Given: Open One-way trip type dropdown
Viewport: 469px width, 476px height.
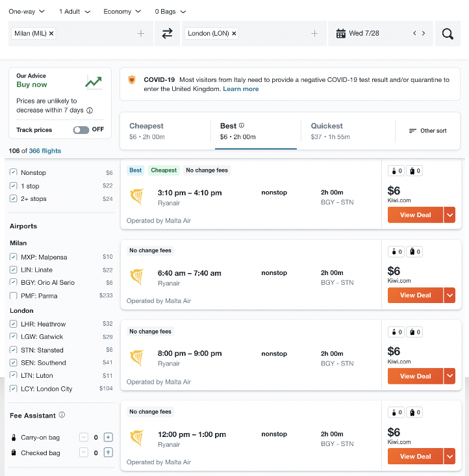Looking at the screenshot, I should [x=27, y=12].
